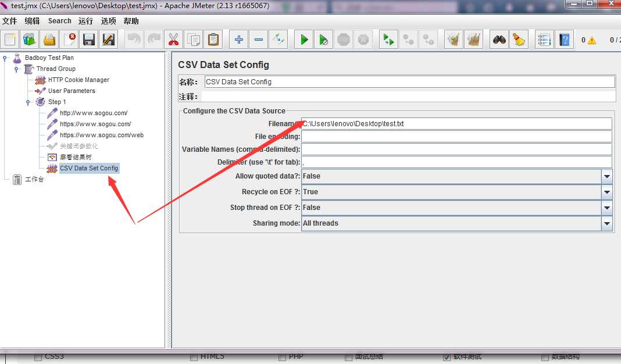Start the test with green play icon
The image size is (621, 364).
(304, 40)
